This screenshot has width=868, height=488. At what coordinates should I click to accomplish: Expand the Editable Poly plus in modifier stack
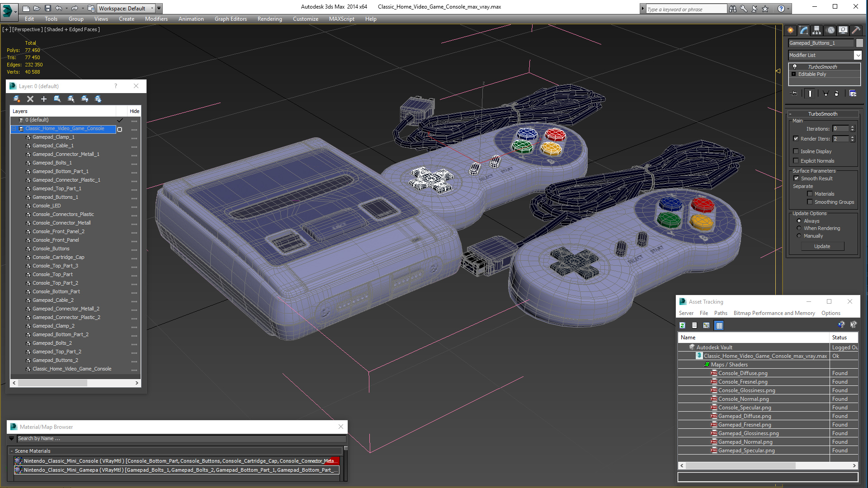tap(793, 74)
